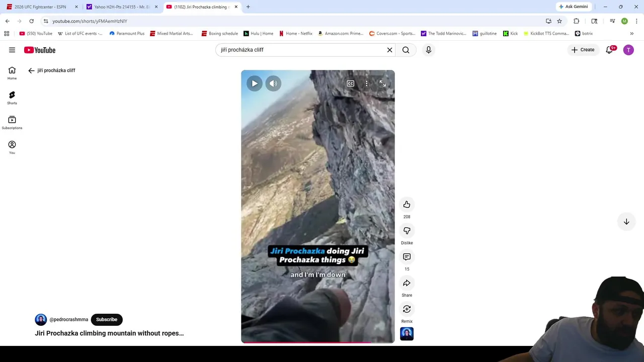
Task: Open a new browser tab
Action: (248, 7)
